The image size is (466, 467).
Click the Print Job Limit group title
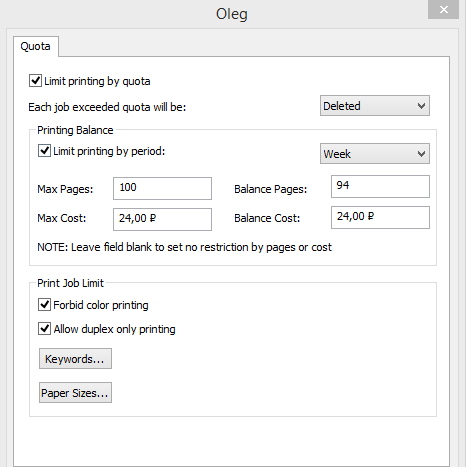pyautogui.click(x=70, y=283)
